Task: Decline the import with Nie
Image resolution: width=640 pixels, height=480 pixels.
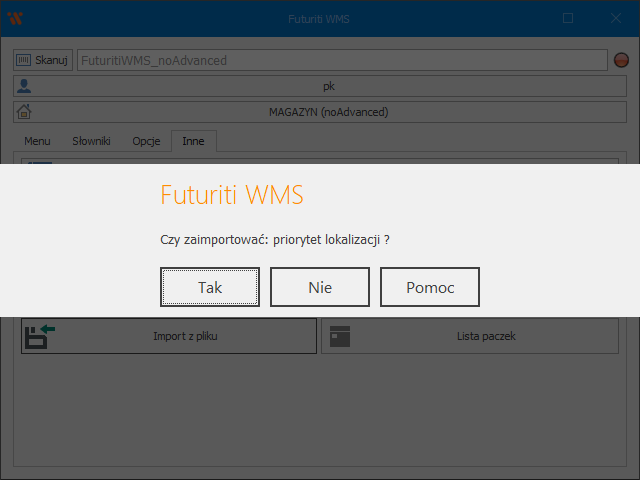Action: pyautogui.click(x=320, y=287)
